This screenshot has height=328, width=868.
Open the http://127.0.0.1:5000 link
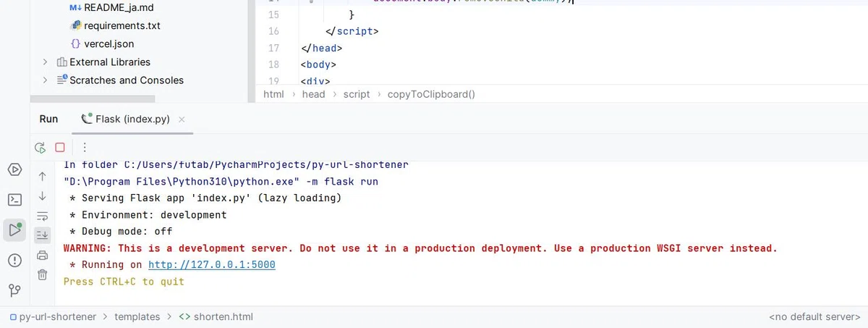pos(212,265)
